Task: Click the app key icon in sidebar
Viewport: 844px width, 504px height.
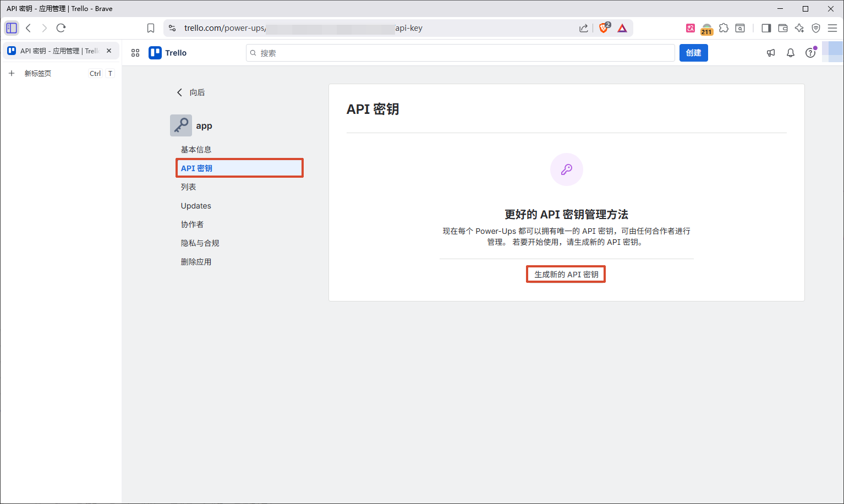Action: 181,125
